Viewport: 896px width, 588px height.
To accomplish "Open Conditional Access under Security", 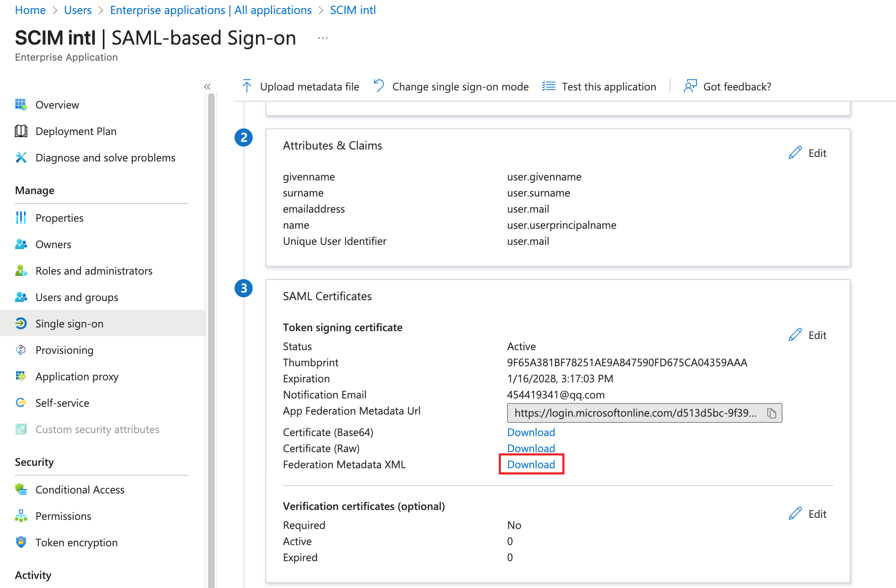I will click(x=80, y=490).
